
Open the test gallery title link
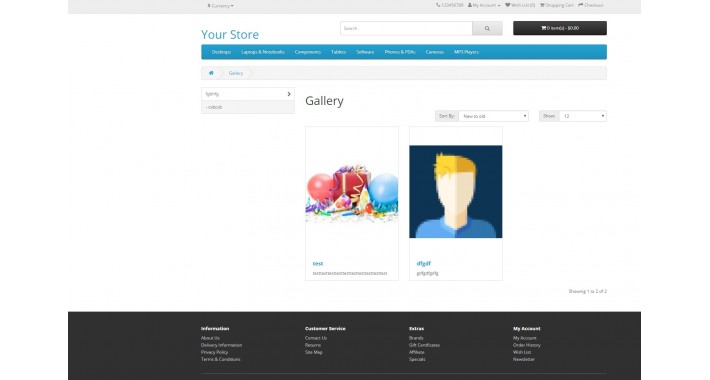click(318, 264)
